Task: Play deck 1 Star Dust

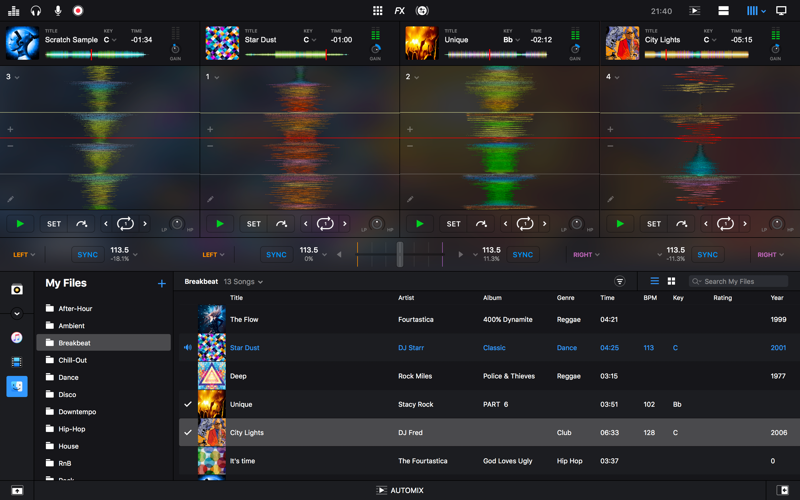Action: click(x=220, y=223)
